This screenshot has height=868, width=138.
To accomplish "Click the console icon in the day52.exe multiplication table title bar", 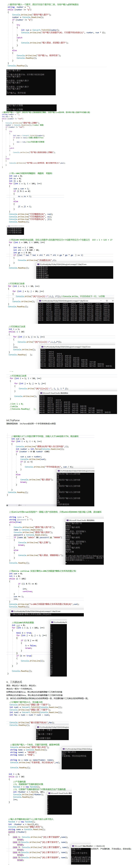I will 40,301.
